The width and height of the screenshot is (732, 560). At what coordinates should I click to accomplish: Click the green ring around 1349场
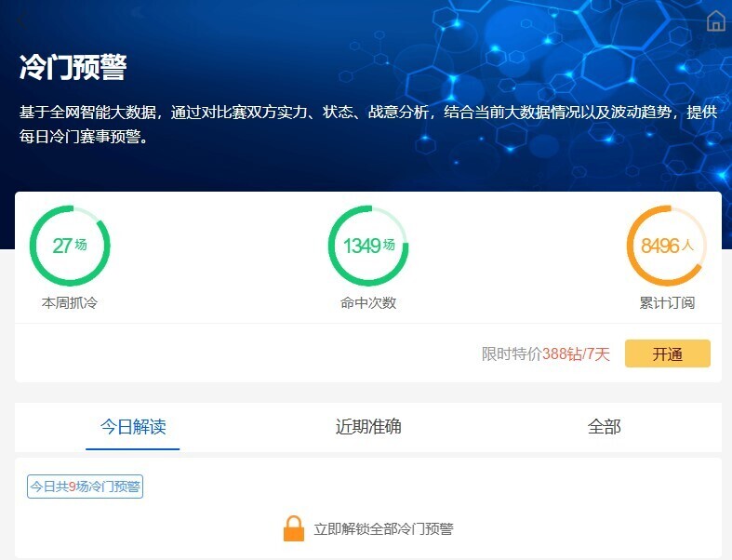pos(368,212)
